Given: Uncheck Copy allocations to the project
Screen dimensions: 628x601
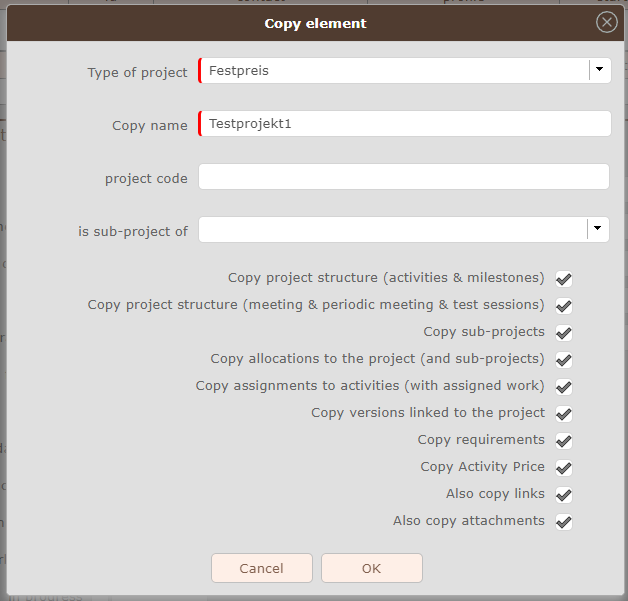Looking at the screenshot, I should (564, 360).
